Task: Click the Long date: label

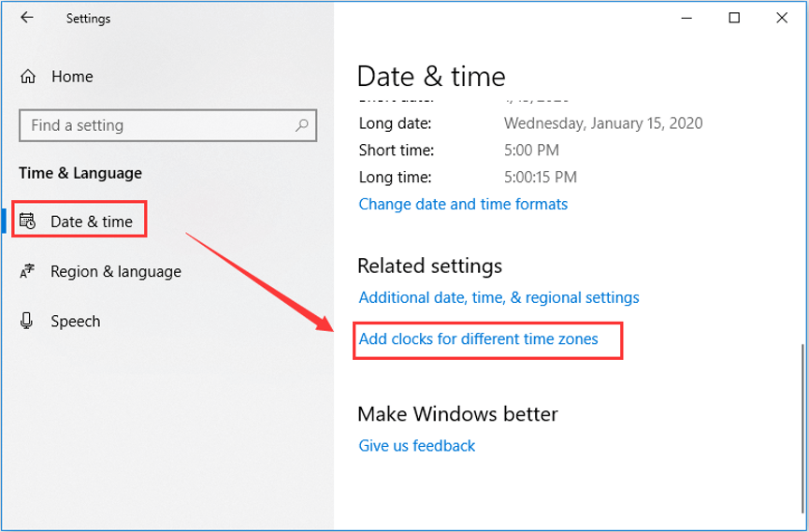Action: click(x=396, y=123)
